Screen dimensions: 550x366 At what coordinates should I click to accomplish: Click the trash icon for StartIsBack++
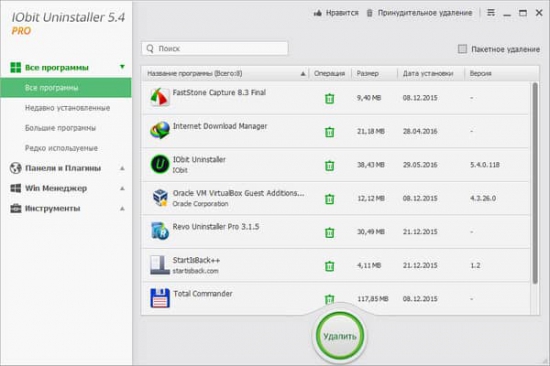(x=329, y=266)
